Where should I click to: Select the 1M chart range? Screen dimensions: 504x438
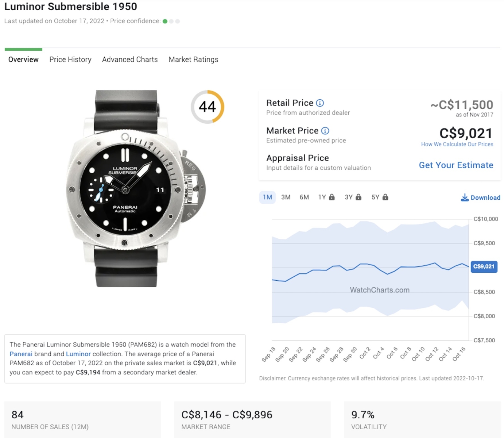(x=267, y=197)
